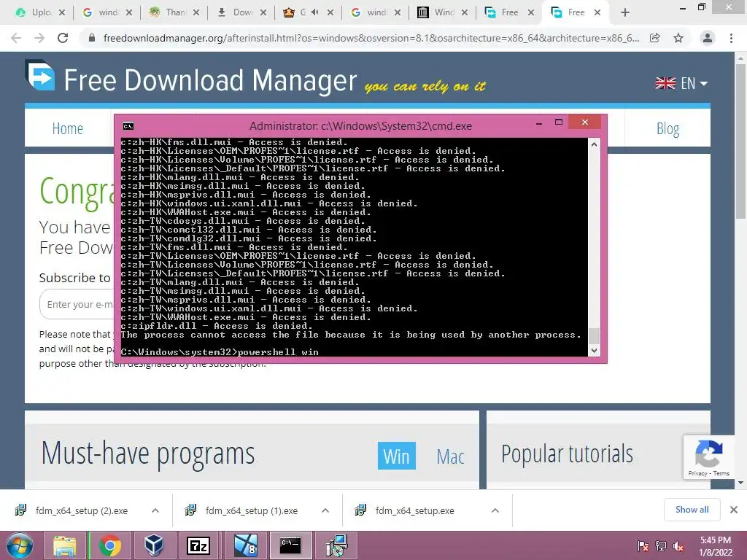Open the Blog navigation link
The height and width of the screenshot is (560, 747).
(x=668, y=128)
